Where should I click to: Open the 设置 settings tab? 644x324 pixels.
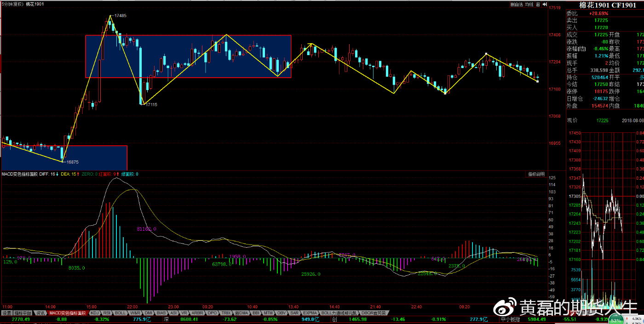tap(6, 313)
